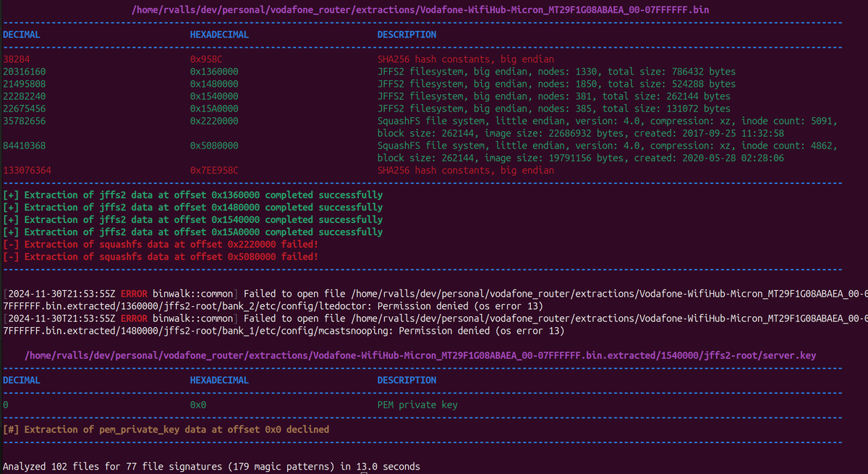Select pem_private_key extraction declined line
The width and height of the screenshot is (868, 474).
[166, 429]
